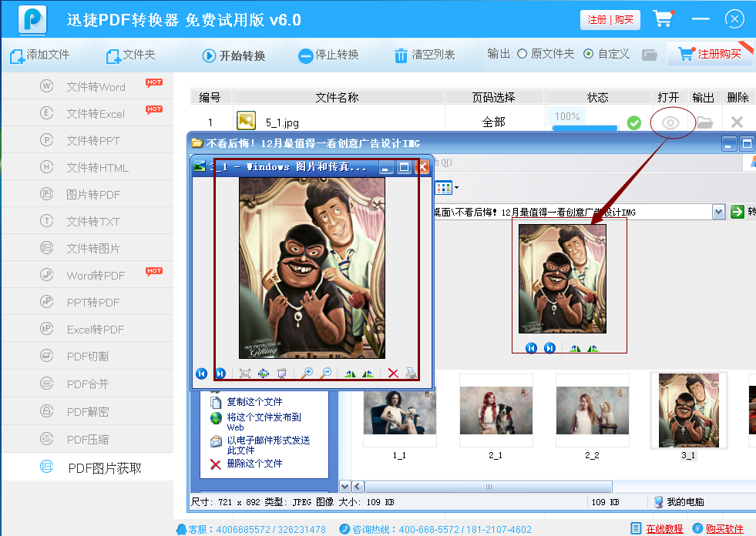Click the scrollbar left arrow in Explorer
The image size is (756, 536).
pos(358,486)
